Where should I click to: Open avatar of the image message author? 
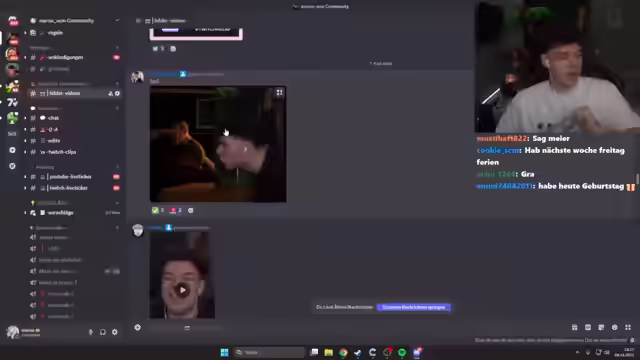[x=138, y=77]
